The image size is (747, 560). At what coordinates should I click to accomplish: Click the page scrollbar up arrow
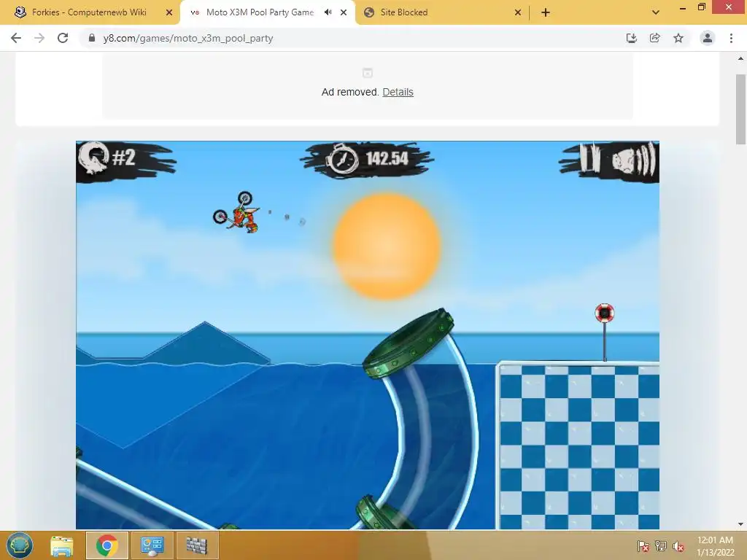[741, 58]
